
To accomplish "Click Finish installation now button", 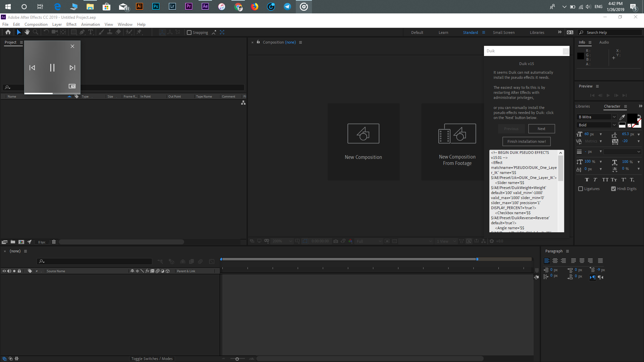I will pyautogui.click(x=527, y=141).
